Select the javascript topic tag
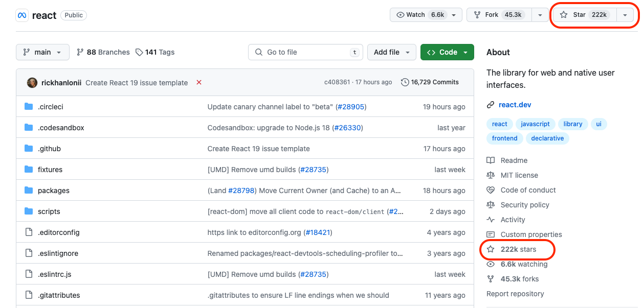Viewport: 644px width, 308px height. tap(536, 124)
